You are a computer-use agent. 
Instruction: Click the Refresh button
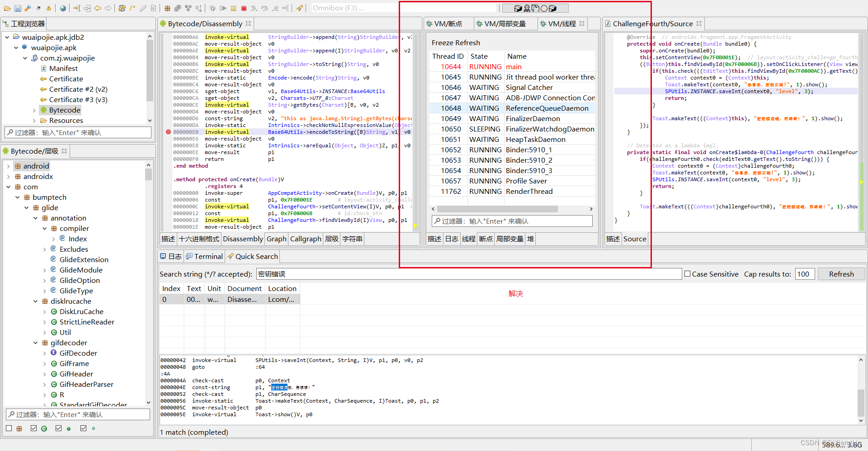coord(841,274)
